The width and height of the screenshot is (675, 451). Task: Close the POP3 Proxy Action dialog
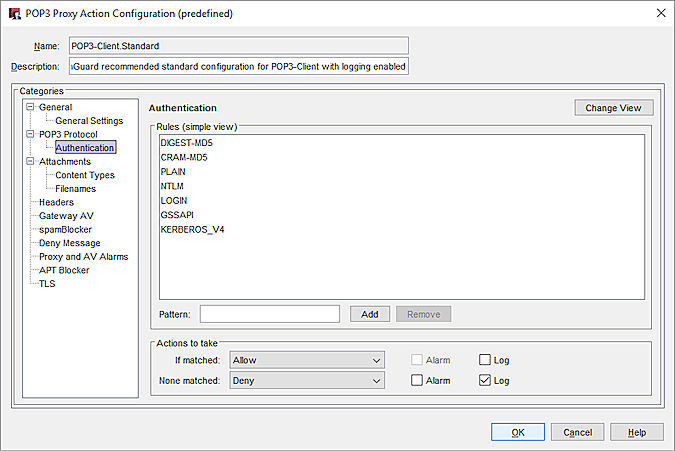click(659, 12)
